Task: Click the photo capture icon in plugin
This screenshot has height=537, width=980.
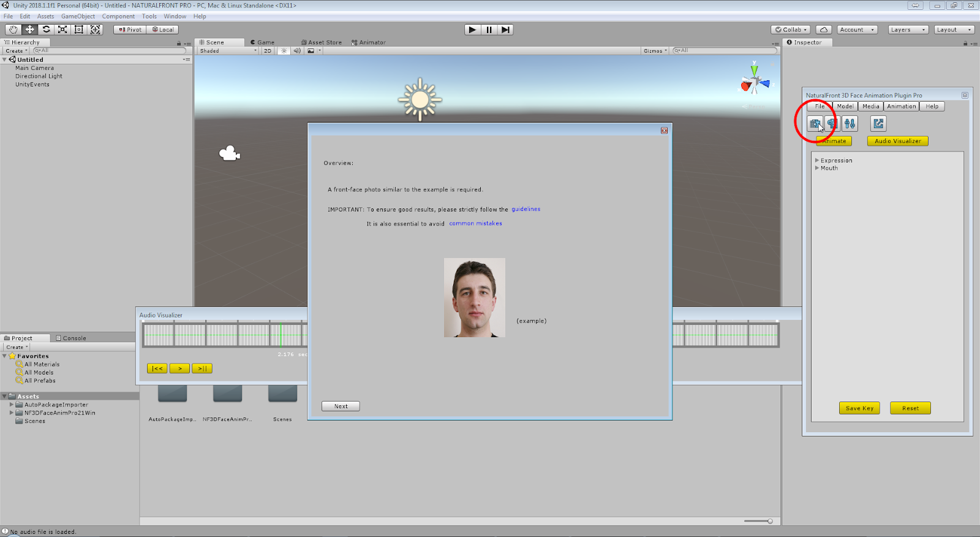Action: [815, 124]
